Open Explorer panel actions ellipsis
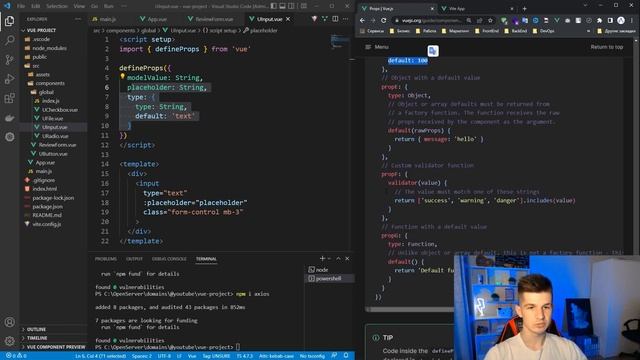The image size is (640, 360). pyautogui.click(x=78, y=19)
